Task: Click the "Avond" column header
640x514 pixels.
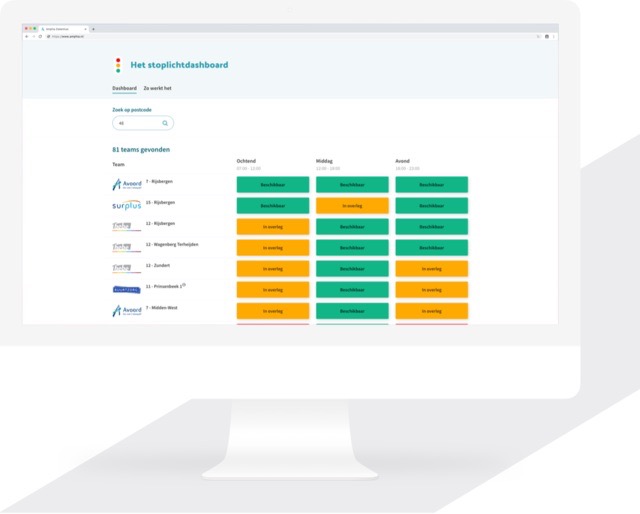Action: 402,161
